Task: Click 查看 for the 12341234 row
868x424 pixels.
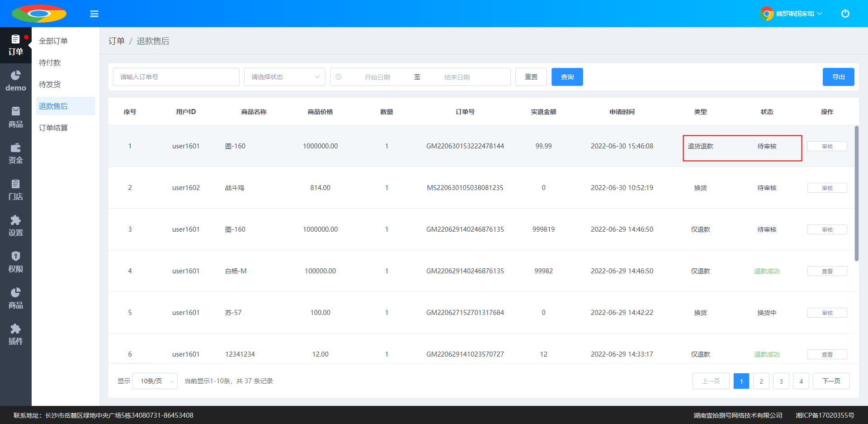Action: tap(827, 354)
